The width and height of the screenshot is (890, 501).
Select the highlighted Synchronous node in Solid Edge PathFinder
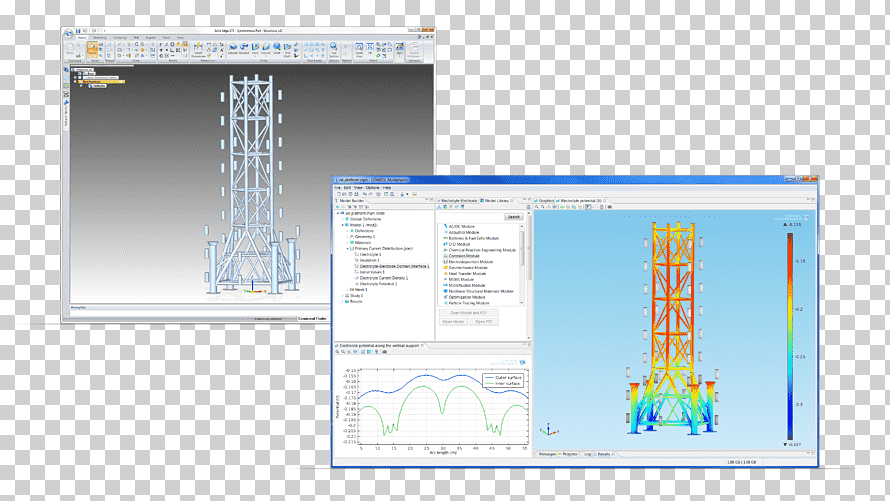[100, 82]
